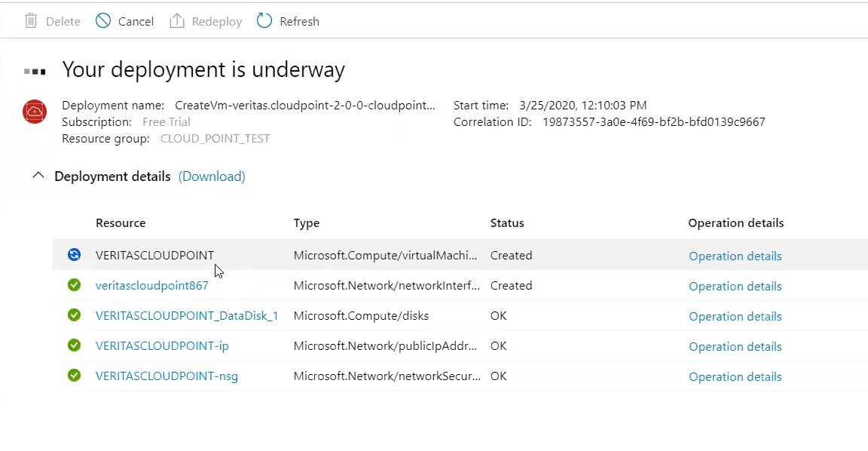Open the VERITASCLOUDPOINT-ip resource
This screenshot has height=451, width=868.
(x=162, y=345)
